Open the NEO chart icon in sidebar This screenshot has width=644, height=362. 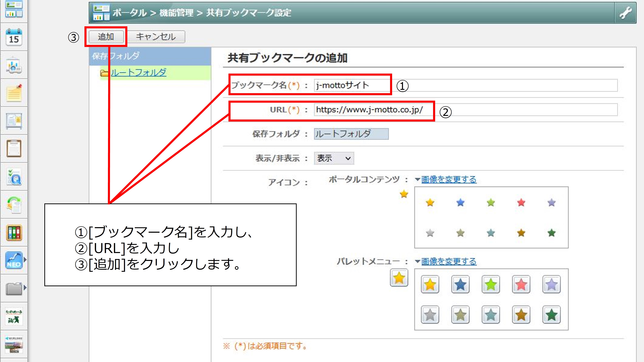click(14, 260)
